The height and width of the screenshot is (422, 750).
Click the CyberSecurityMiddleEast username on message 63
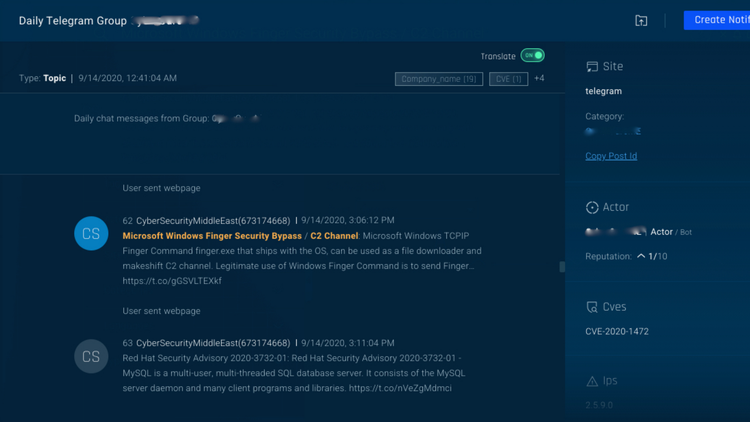213,343
